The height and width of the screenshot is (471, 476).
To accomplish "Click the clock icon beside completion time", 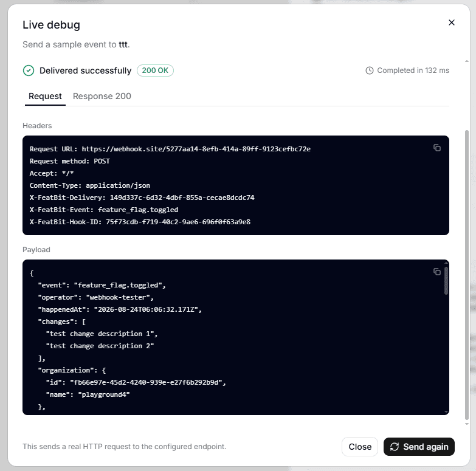I will (369, 70).
